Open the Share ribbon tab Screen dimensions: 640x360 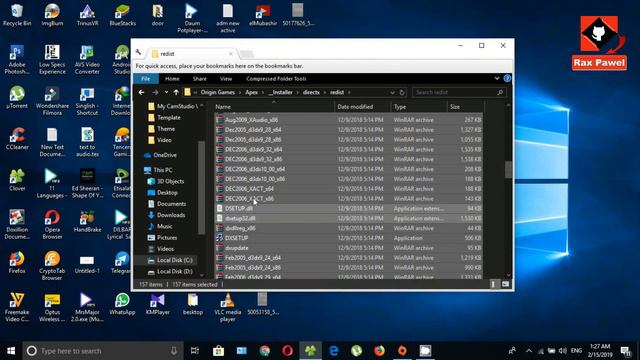200,79
